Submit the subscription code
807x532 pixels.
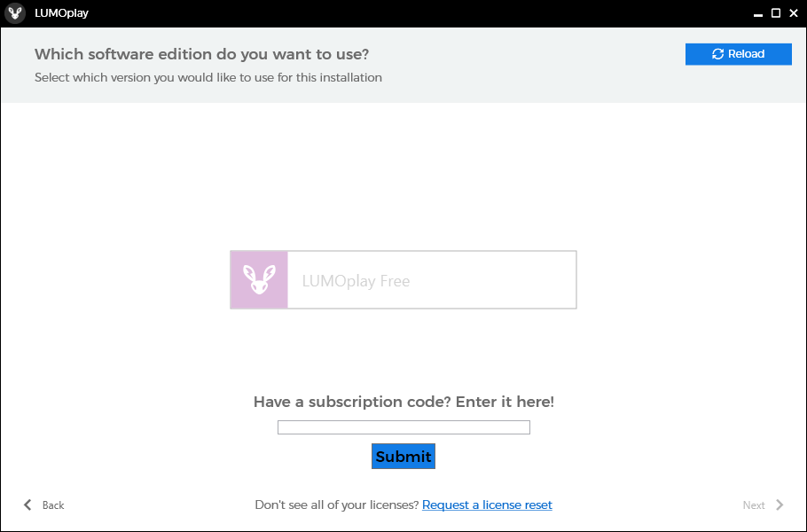[403, 457]
